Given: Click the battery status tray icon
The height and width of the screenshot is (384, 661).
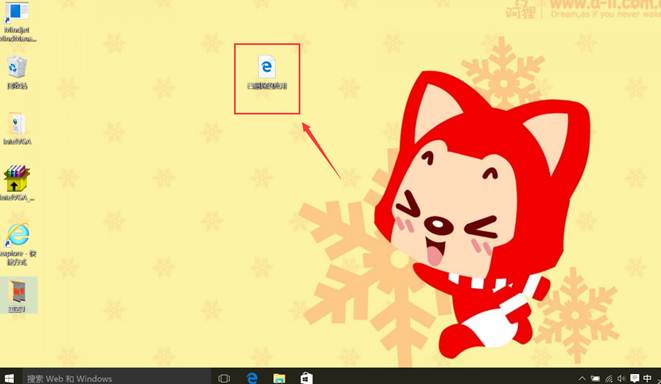Looking at the screenshot, I should [595, 379].
